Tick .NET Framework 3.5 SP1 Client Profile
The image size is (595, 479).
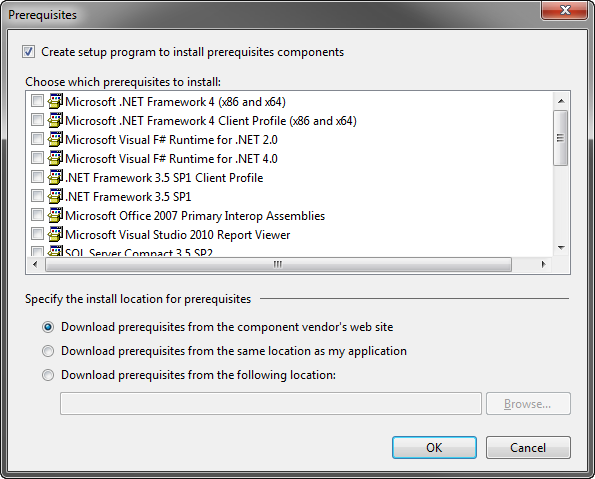point(37,176)
